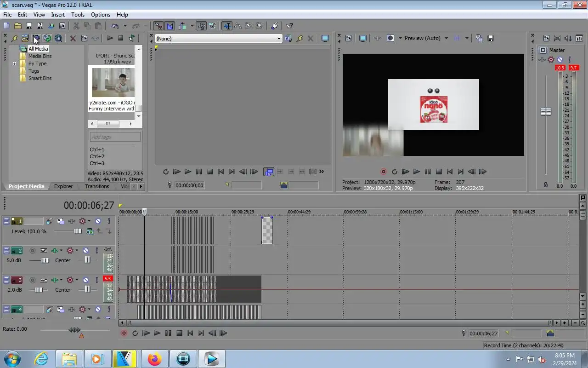Solo audio track 3
Screen dimensions: 588x368
tap(96, 280)
